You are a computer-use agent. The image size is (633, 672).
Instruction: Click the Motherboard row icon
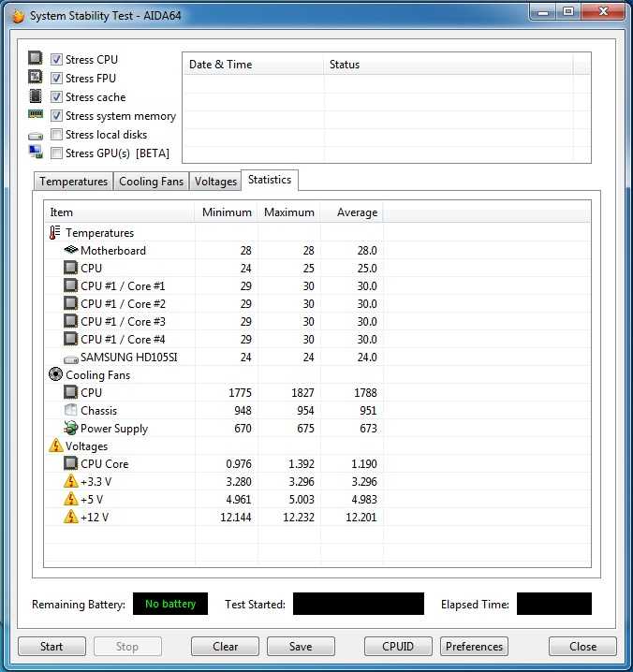(71, 250)
